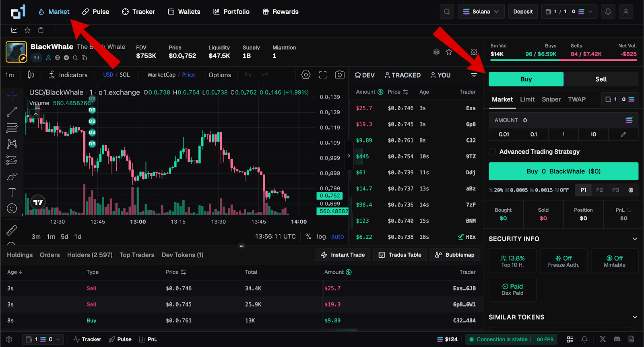This screenshot has width=644, height=347.
Task: Open the clipboard icon below the logo
Action: (x=41, y=30)
